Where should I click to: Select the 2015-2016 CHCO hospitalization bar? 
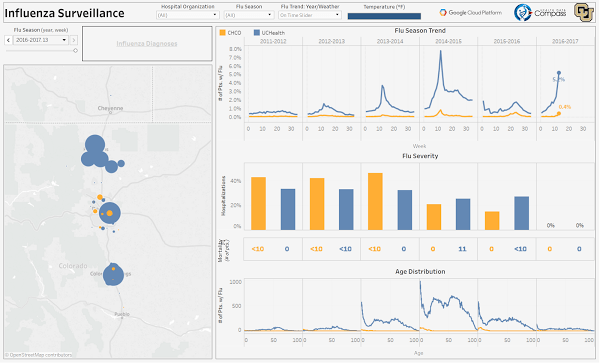coord(492,221)
